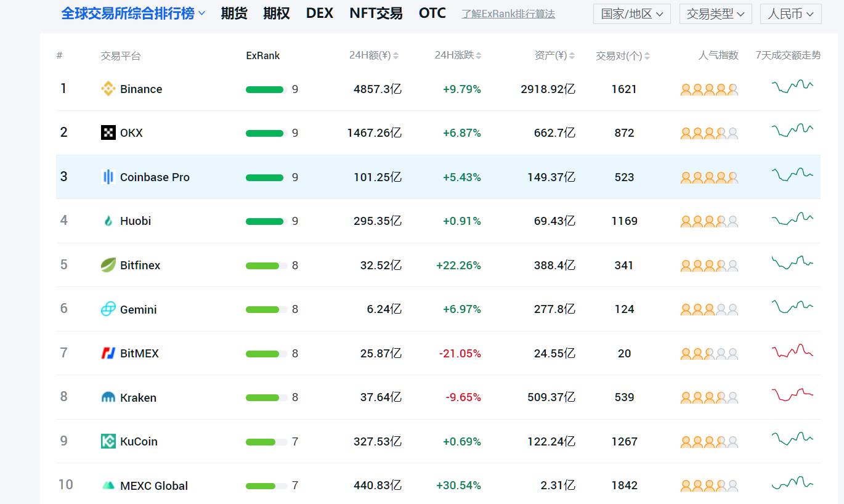Switch to 期权 tab
This screenshot has width=844, height=504.
pyautogui.click(x=276, y=13)
